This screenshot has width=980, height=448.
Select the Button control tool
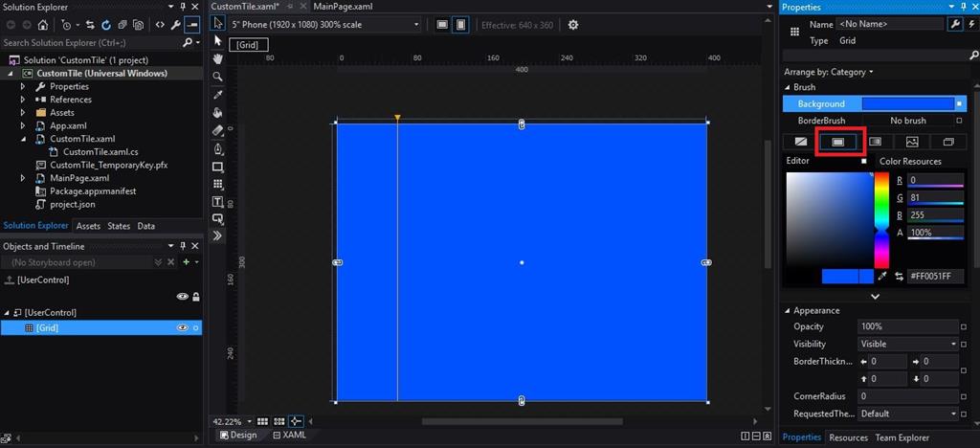217,218
